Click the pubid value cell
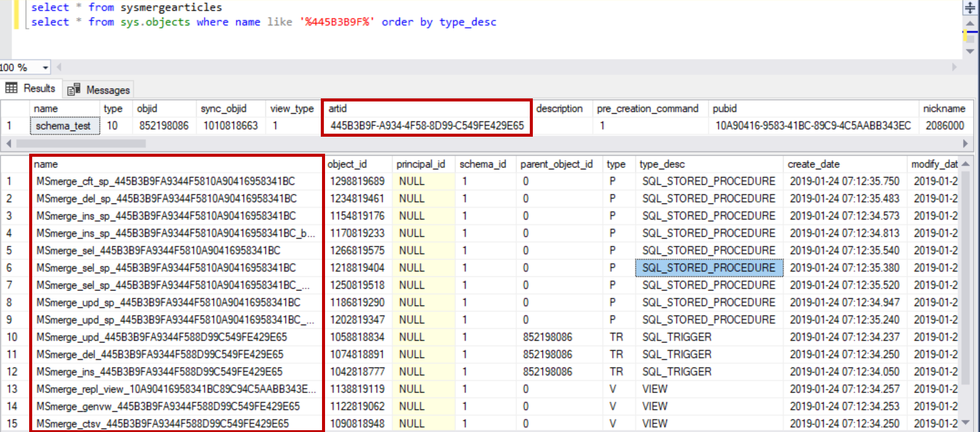Image resolution: width=980 pixels, height=432 pixels. point(812,126)
